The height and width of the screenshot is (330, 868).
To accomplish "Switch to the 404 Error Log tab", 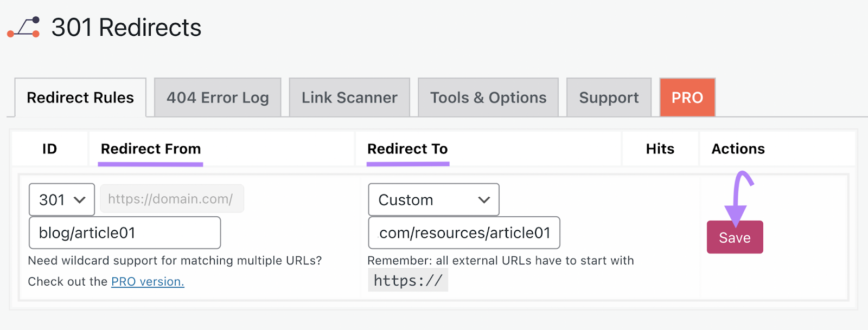I will tap(217, 98).
